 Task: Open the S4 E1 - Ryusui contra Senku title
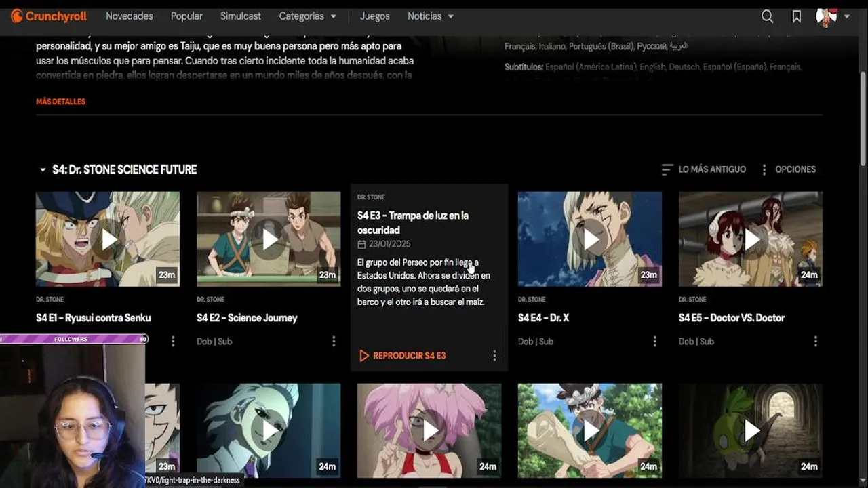[x=94, y=317]
